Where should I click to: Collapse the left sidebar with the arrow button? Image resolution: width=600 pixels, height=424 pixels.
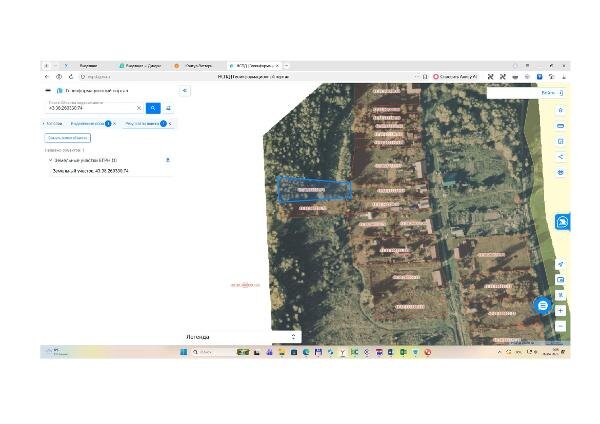tap(185, 91)
